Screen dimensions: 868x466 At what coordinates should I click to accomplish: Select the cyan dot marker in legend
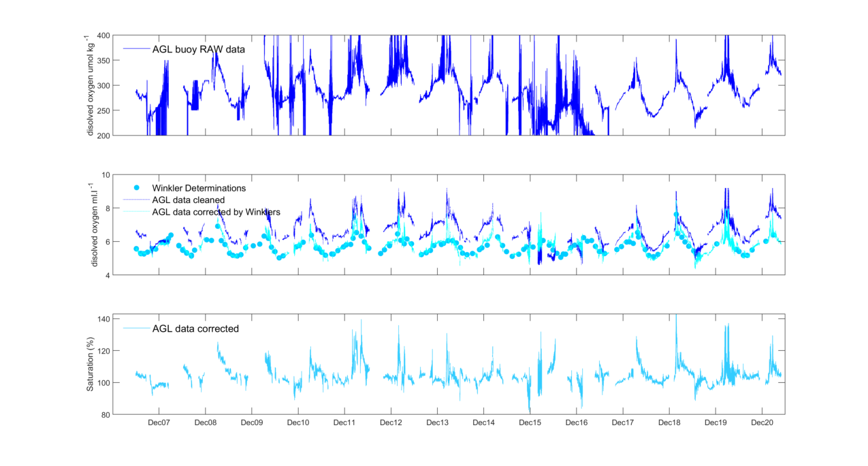point(136,188)
